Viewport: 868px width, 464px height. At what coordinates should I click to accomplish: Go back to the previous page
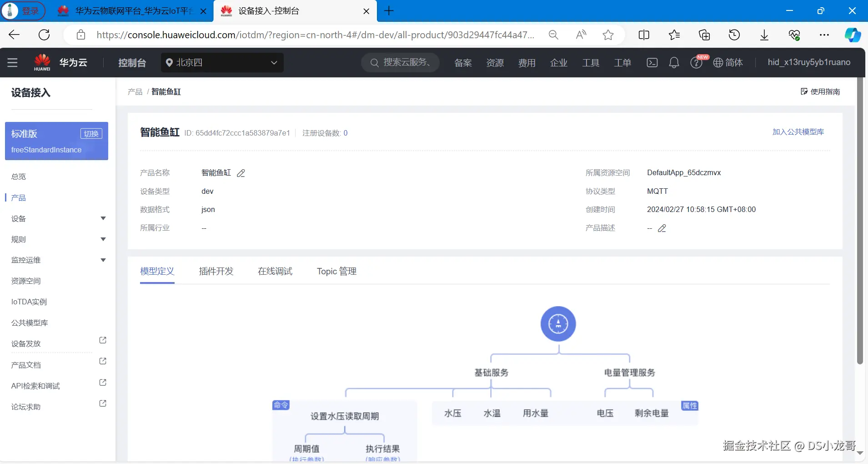(14, 35)
